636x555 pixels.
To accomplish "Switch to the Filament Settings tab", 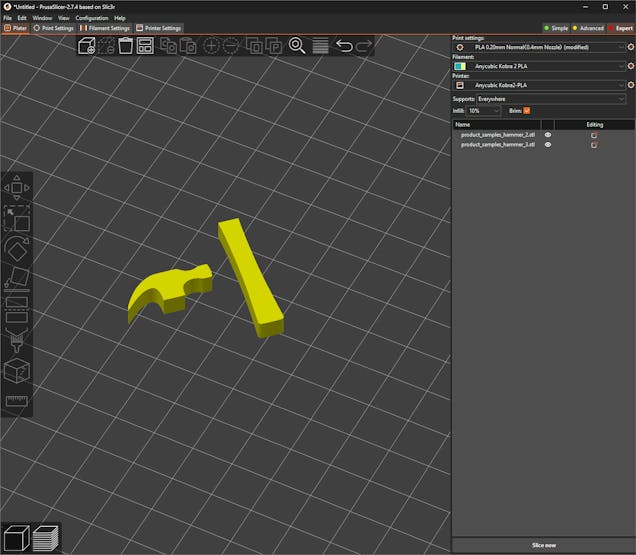I will 106,28.
